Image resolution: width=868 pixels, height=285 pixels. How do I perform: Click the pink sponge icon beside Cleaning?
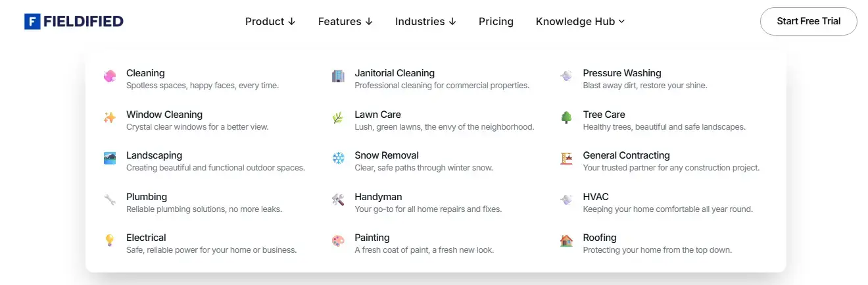(110, 76)
